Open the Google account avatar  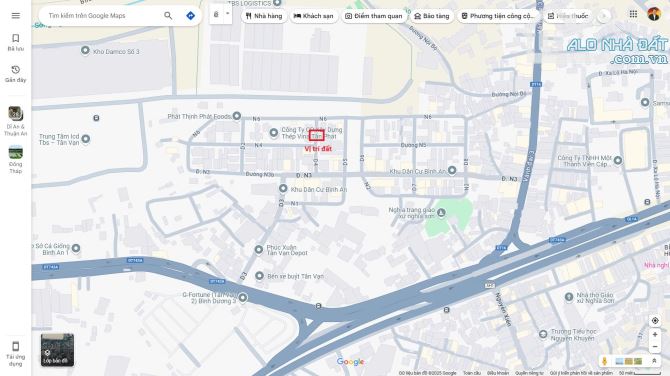[x=654, y=14]
